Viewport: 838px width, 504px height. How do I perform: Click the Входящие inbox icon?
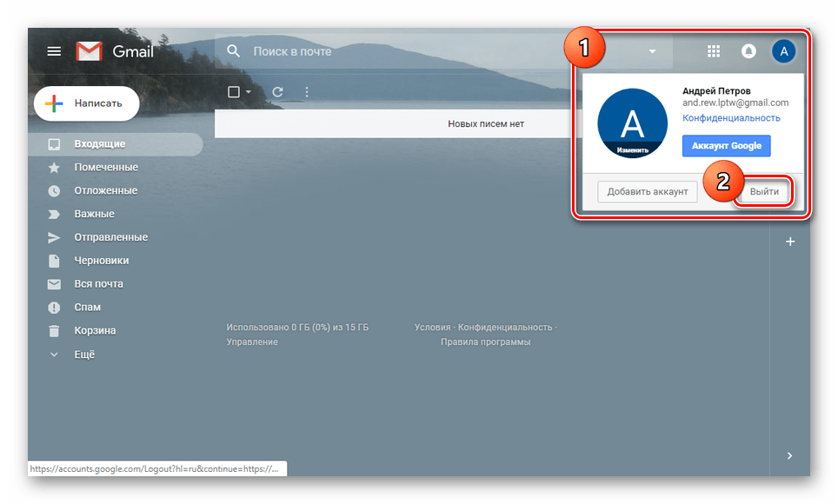(54, 144)
